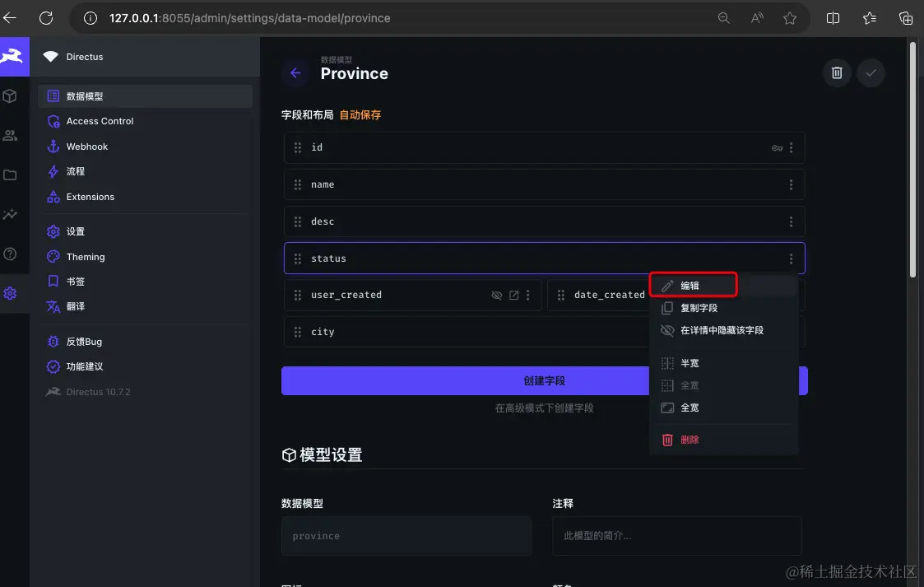Open Access Control in settings sidebar
The image size is (924, 587).
(146, 121)
